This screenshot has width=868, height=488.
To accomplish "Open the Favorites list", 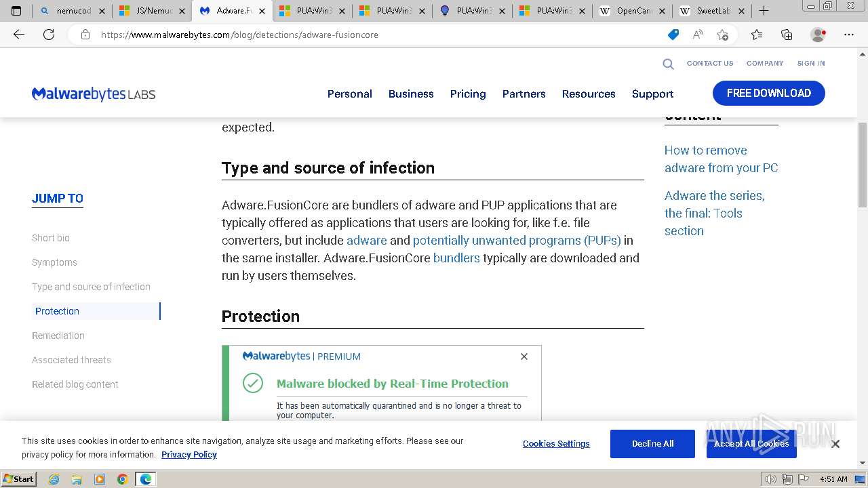I will click(x=757, y=35).
